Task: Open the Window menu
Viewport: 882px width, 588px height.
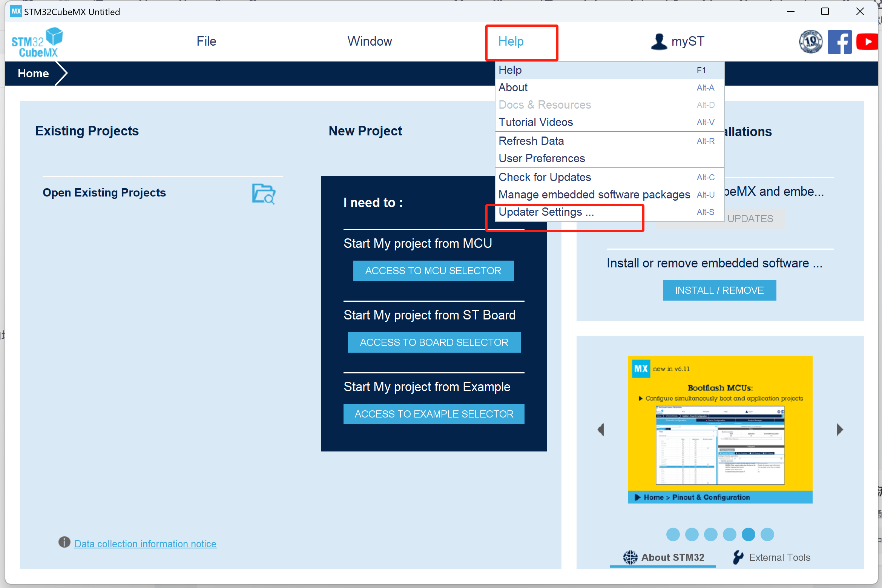Action: click(370, 41)
